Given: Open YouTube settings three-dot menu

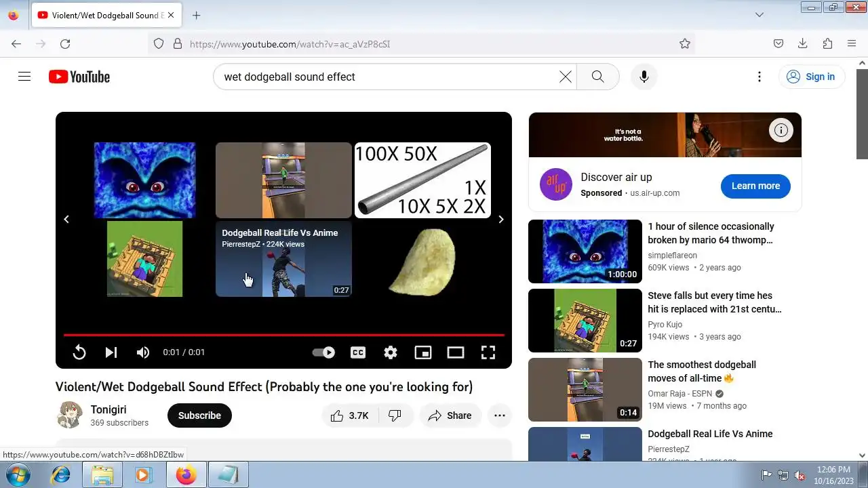Looking at the screenshot, I should tap(759, 77).
